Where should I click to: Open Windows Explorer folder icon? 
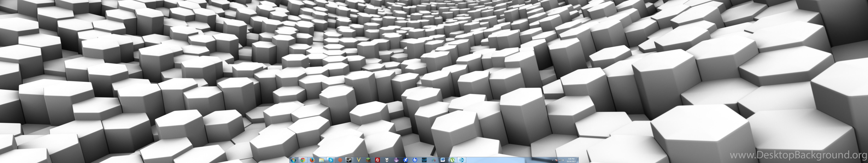321,160
